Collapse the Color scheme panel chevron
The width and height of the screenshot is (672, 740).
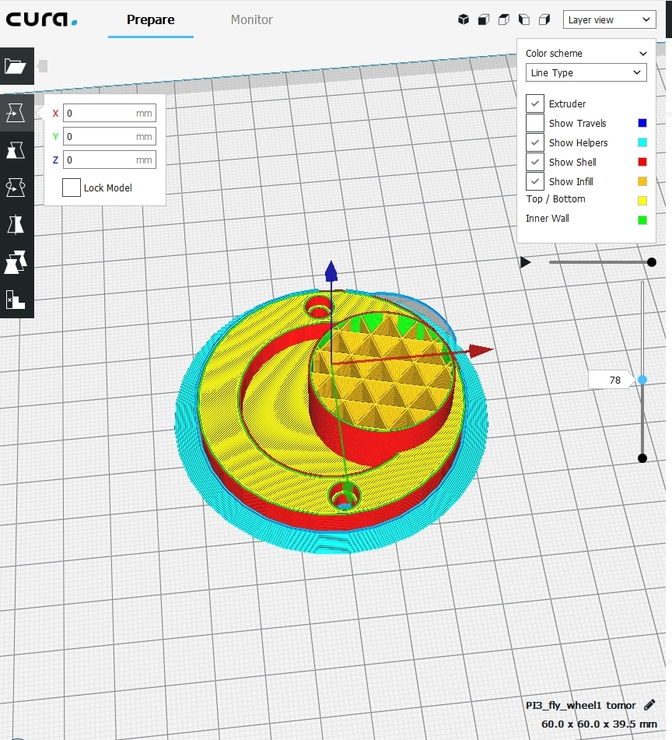643,54
